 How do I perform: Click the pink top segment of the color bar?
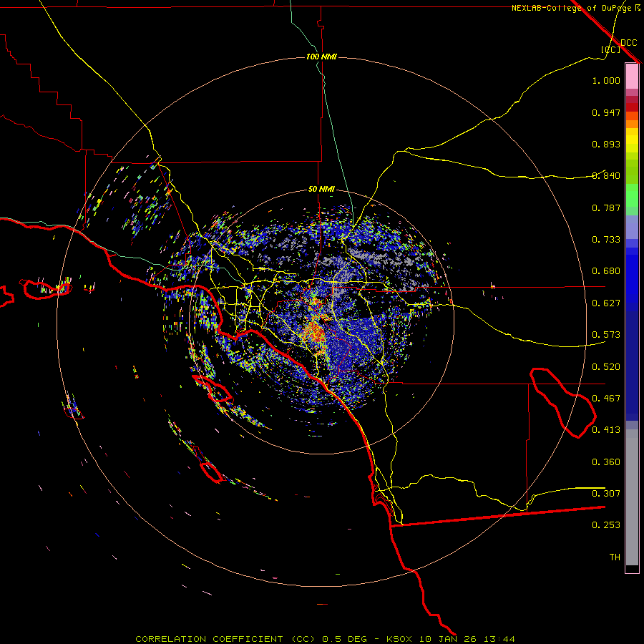[632, 77]
